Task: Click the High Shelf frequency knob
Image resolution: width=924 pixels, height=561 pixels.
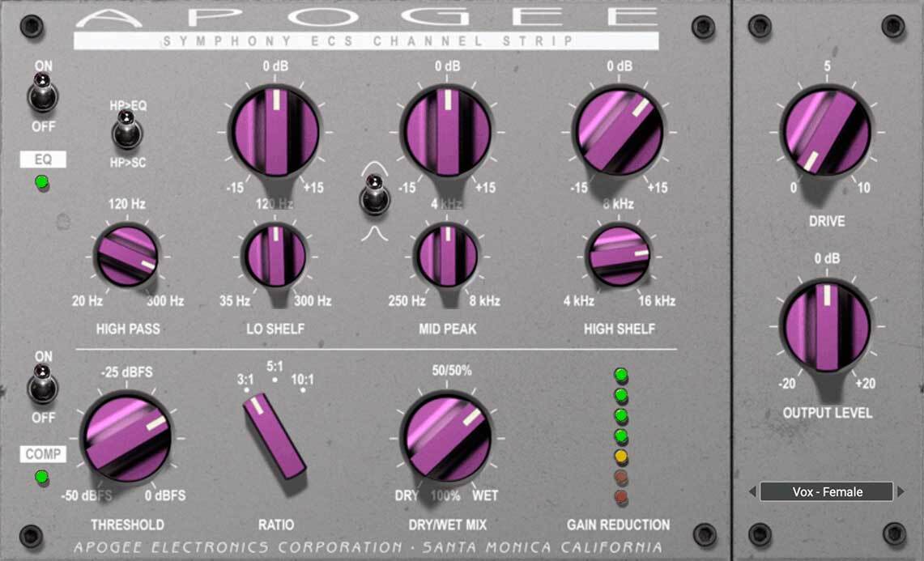Action: point(618,256)
